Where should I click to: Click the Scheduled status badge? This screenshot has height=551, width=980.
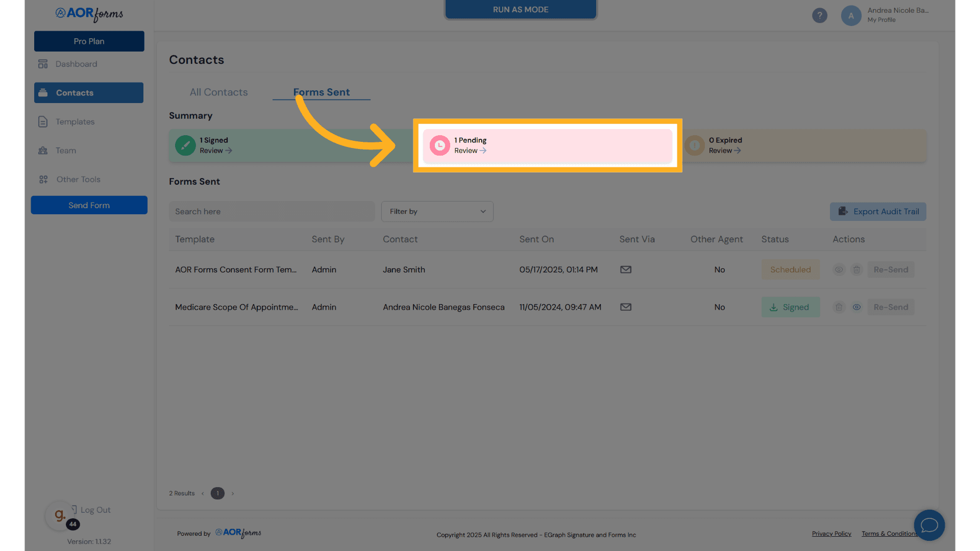click(x=791, y=269)
